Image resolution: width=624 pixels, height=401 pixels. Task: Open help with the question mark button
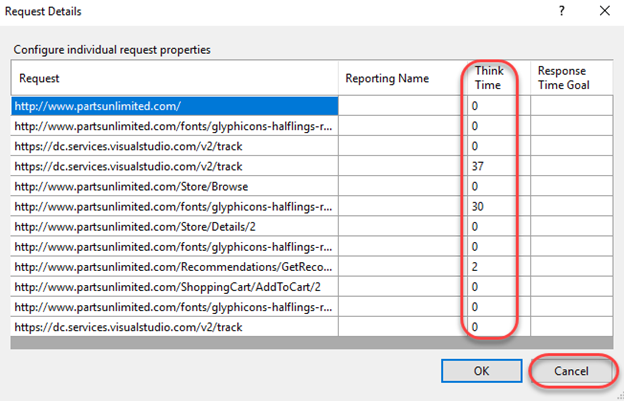(562, 11)
